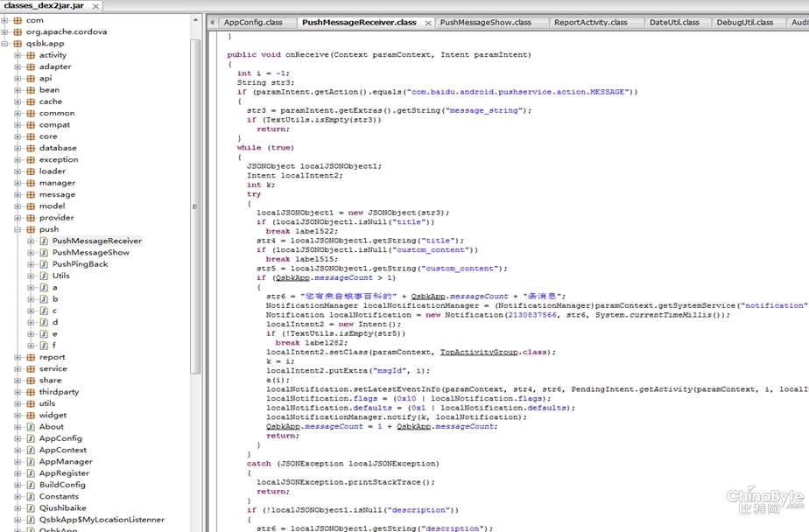Screen dimensions: 809x532
Task: Click the About class file icon
Action: [x=31, y=427]
